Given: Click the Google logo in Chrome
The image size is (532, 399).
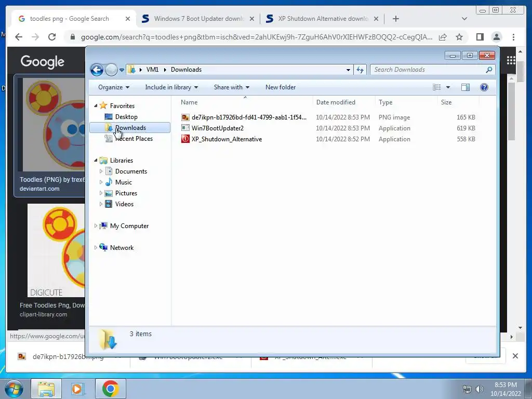Looking at the screenshot, I should coord(43,62).
